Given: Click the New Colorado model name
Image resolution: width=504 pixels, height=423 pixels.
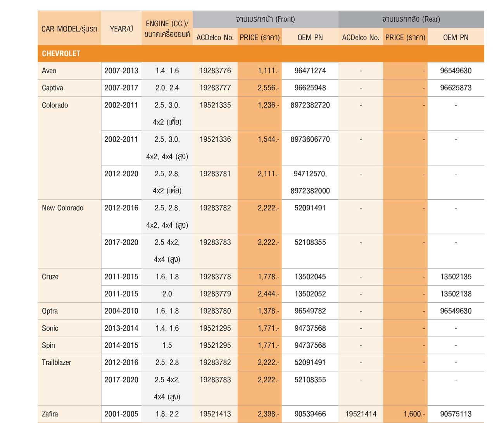Looking at the screenshot, I should point(62,208).
